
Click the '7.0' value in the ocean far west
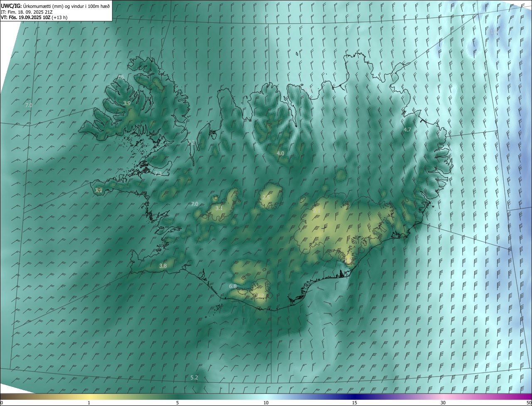29,105
